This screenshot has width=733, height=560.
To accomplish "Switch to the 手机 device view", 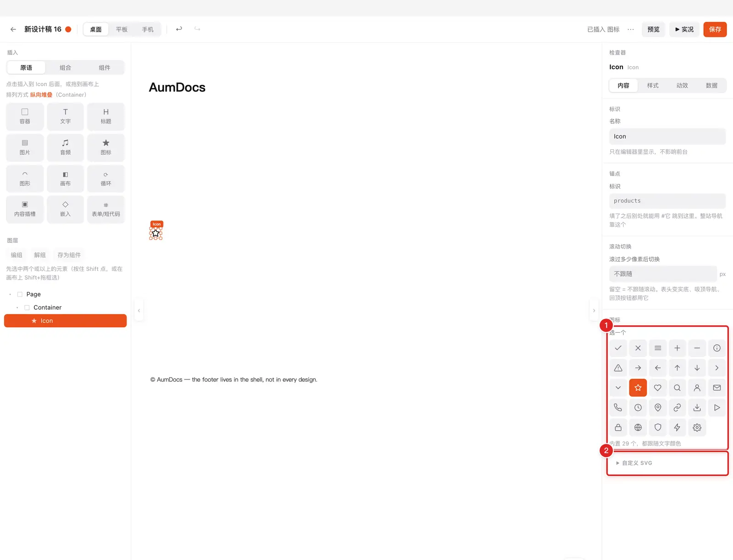I will coord(148,29).
